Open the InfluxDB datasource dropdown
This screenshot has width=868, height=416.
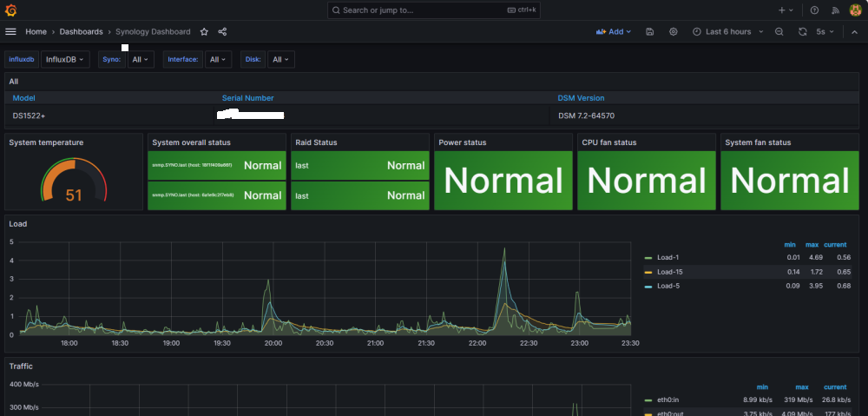click(65, 59)
